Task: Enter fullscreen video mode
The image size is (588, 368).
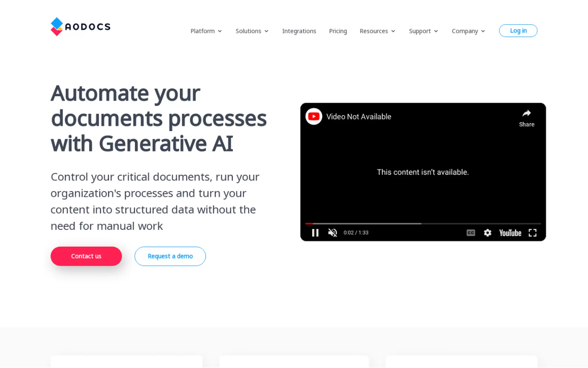Action: [532, 233]
